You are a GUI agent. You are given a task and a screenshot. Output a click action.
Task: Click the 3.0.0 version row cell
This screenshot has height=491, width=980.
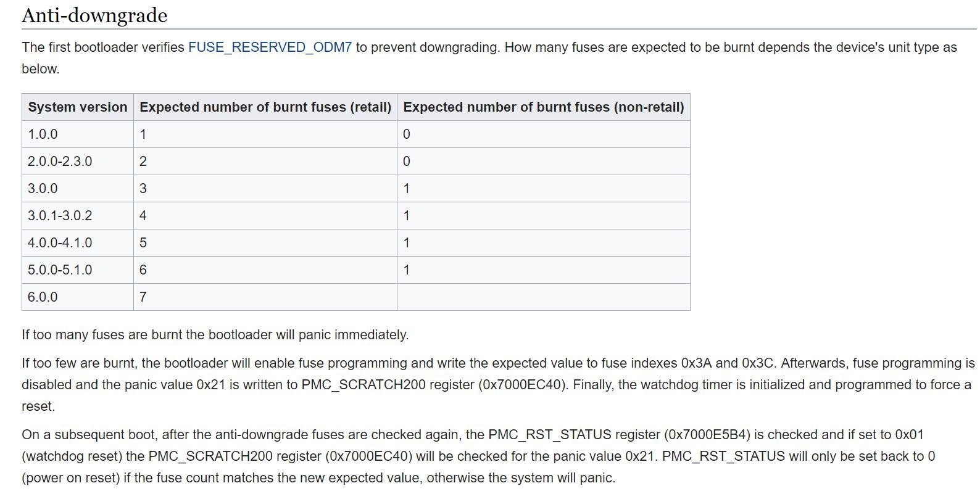(78, 189)
